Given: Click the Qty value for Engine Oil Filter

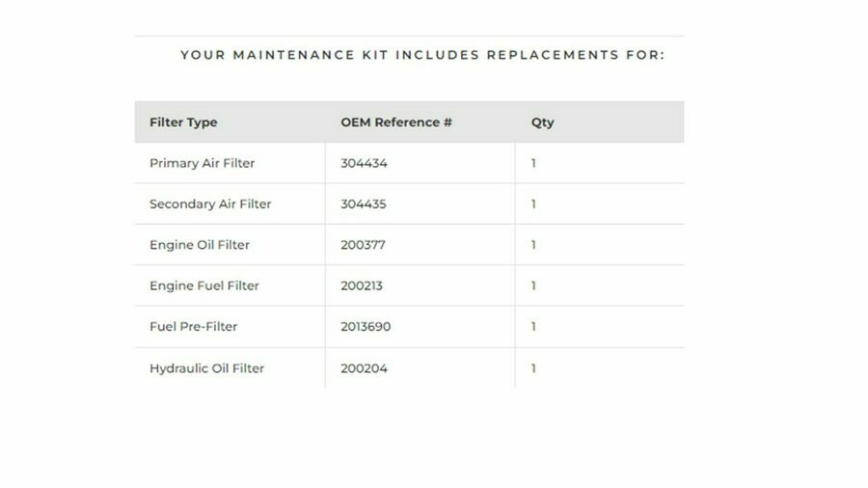Looking at the screenshot, I should 533,245.
